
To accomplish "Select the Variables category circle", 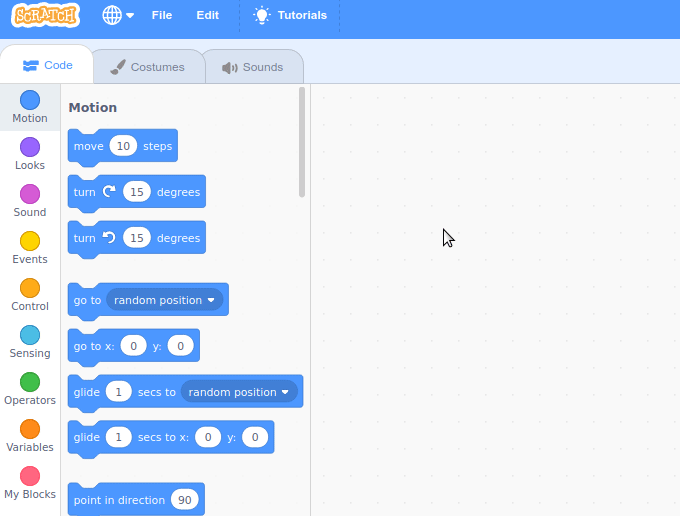I will [30, 429].
